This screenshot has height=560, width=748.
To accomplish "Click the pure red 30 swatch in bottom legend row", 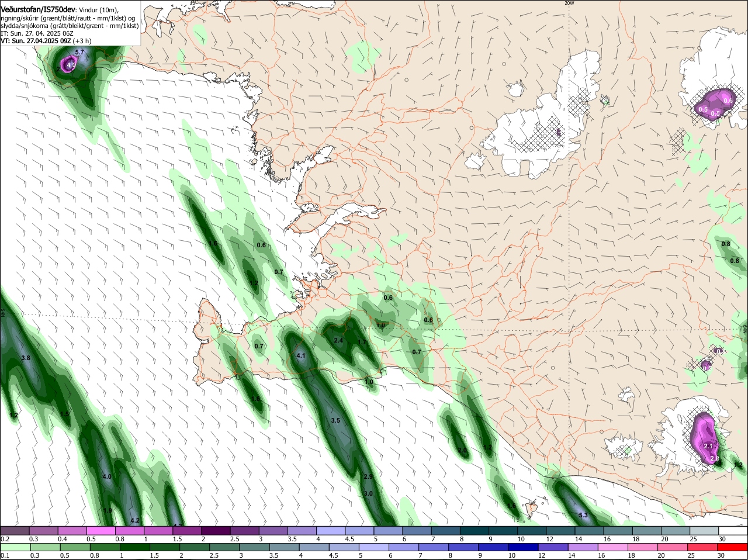I will point(733,547).
